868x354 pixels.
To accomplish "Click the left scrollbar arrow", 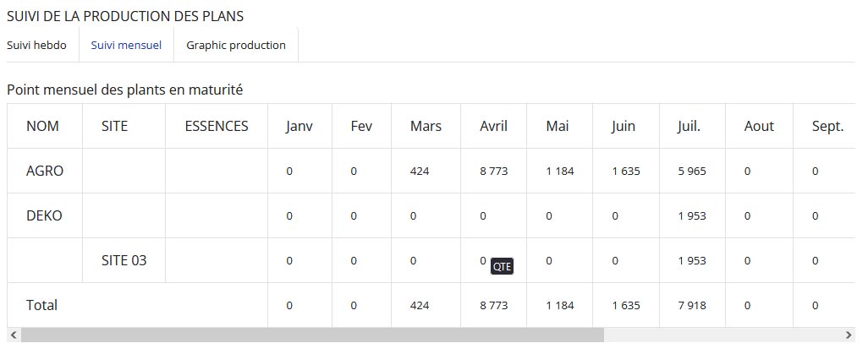I will pos(14,335).
